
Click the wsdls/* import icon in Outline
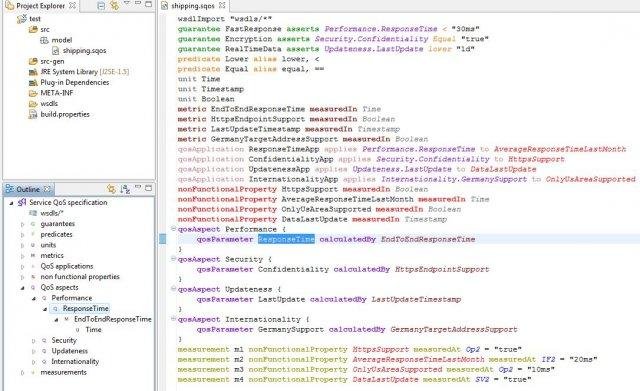click(x=33, y=213)
